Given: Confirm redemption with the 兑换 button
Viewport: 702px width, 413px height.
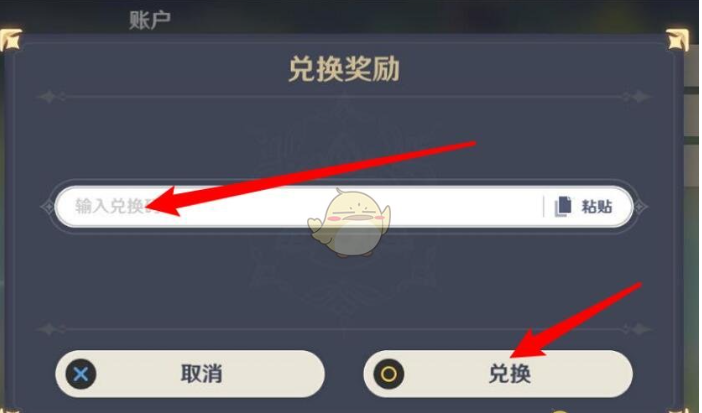Looking at the screenshot, I should [x=498, y=374].
